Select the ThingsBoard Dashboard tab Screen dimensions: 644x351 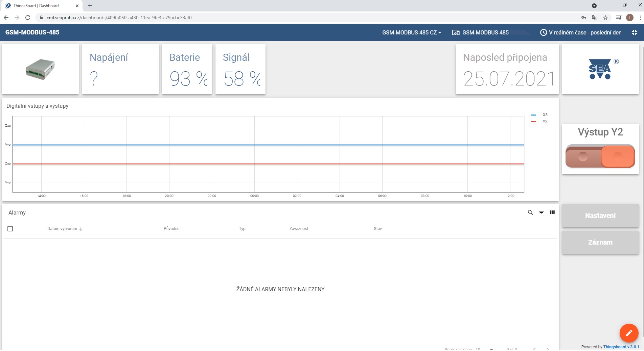point(41,6)
